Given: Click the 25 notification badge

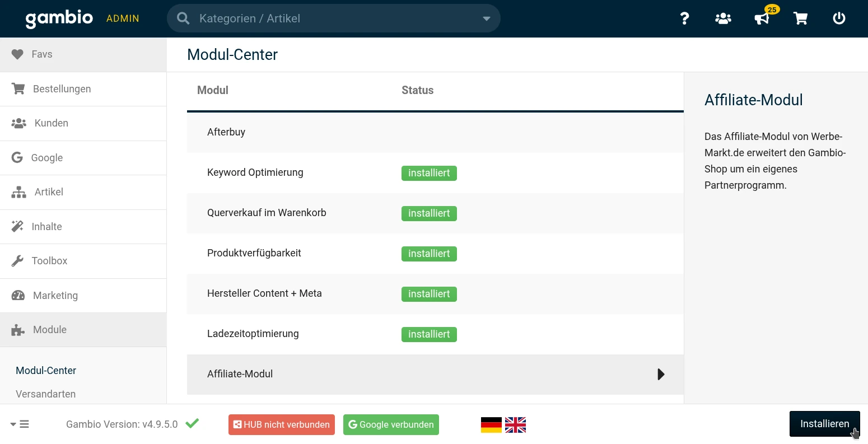Looking at the screenshot, I should click(x=772, y=10).
